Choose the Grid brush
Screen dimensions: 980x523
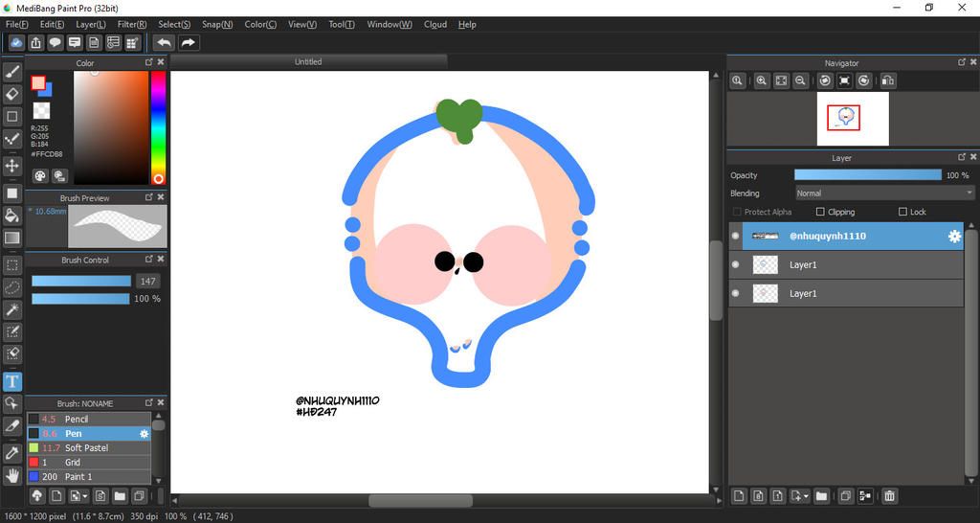[88, 463]
